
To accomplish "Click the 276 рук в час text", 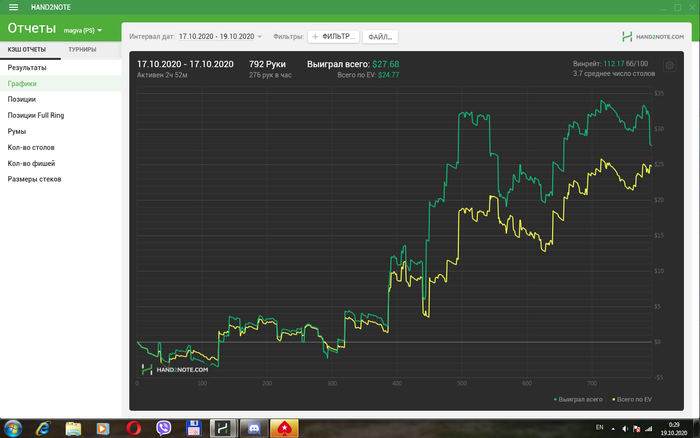I will (270, 75).
